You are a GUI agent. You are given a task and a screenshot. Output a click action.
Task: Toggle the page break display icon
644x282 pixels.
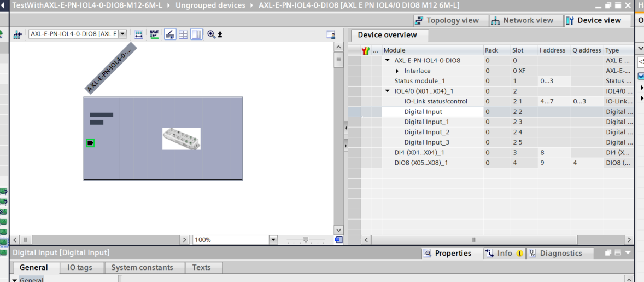pos(169,34)
